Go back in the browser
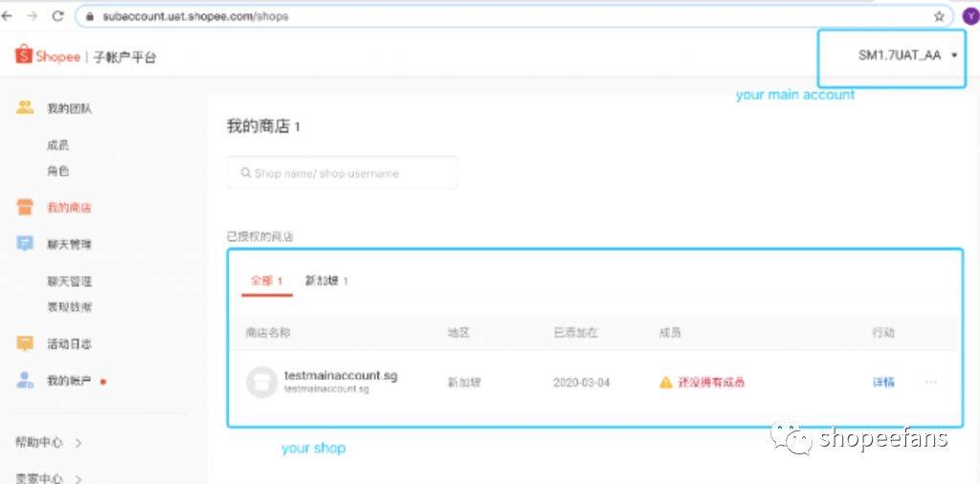The image size is (980, 484). 7,16
